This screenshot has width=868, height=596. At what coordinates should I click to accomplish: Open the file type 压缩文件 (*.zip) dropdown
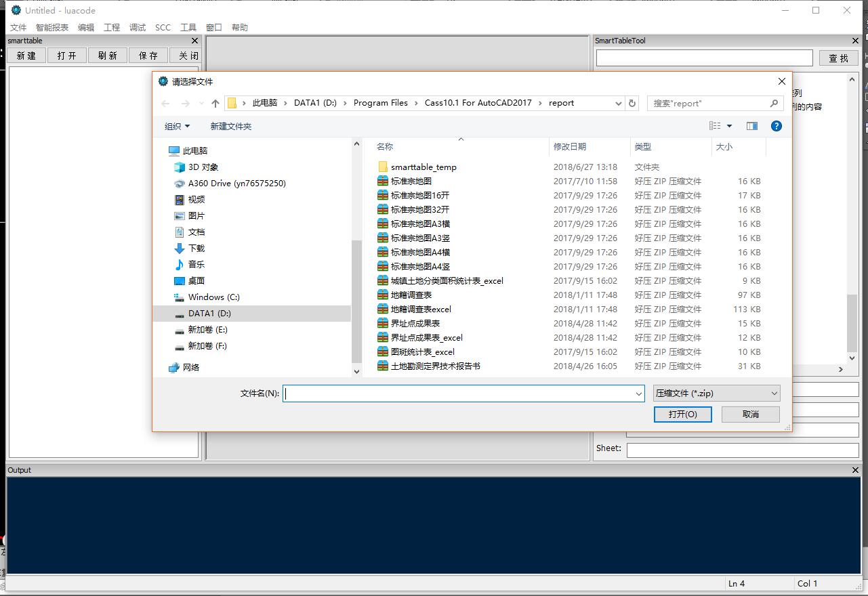tap(716, 393)
